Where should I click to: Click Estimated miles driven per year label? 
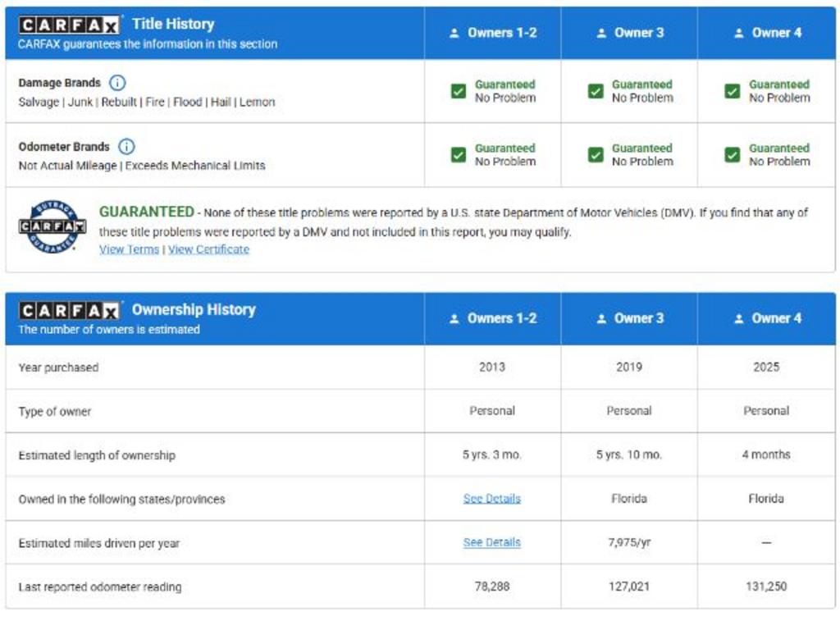pyautogui.click(x=99, y=543)
